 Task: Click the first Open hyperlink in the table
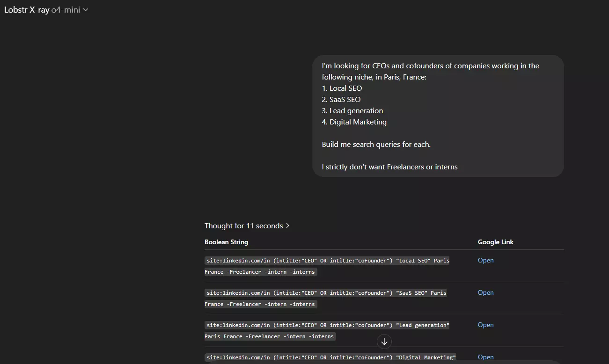[485, 260]
